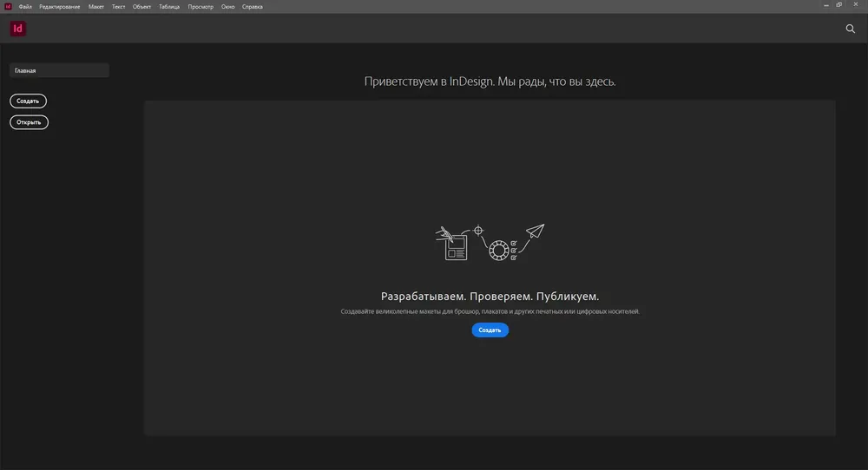Click the InDesign home logo icon
Image resolution: width=868 pixels, height=470 pixels.
[x=17, y=29]
